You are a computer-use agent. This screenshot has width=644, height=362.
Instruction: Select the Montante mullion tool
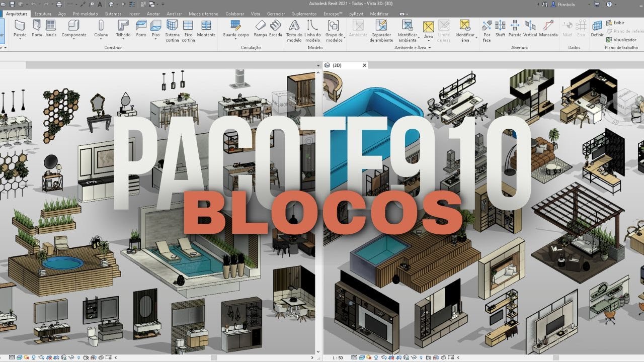(x=206, y=29)
